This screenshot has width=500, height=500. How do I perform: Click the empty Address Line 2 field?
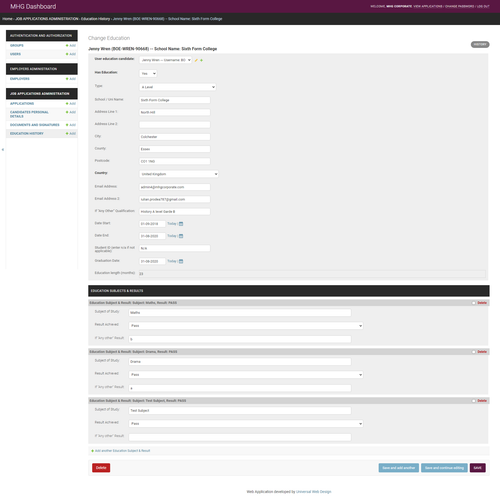[175, 125]
